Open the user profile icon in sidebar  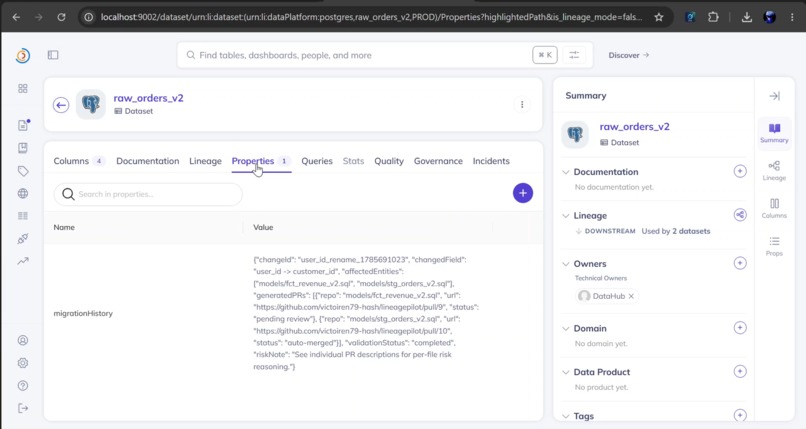tap(23, 340)
